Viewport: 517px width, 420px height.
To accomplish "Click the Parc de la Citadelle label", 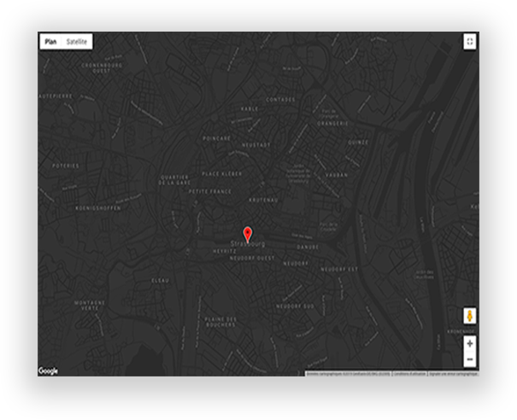I will [x=328, y=226].
